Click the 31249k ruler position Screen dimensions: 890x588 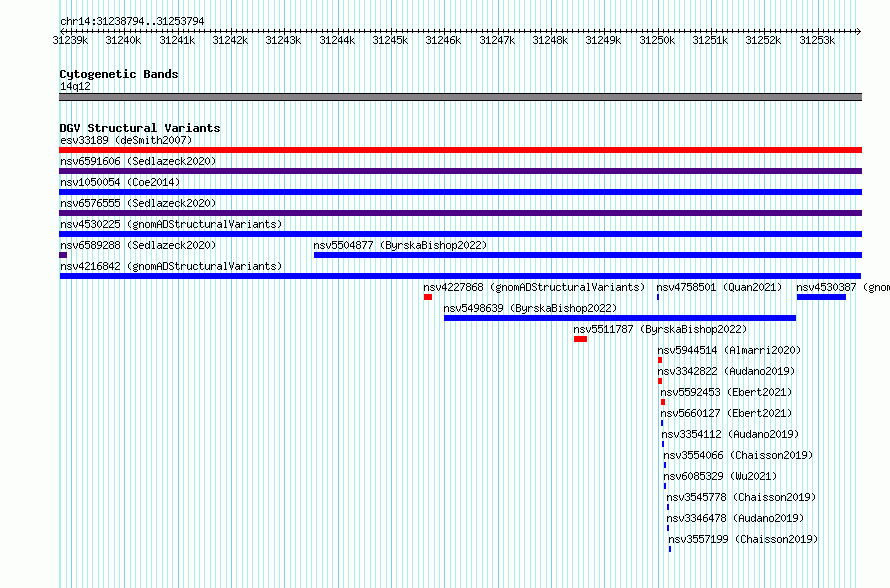coord(603,40)
